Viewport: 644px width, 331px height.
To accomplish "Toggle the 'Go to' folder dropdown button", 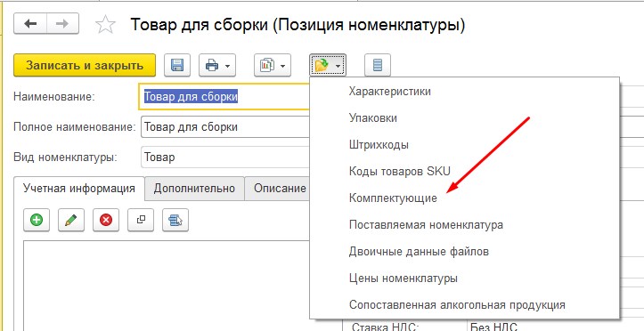I will coord(328,65).
